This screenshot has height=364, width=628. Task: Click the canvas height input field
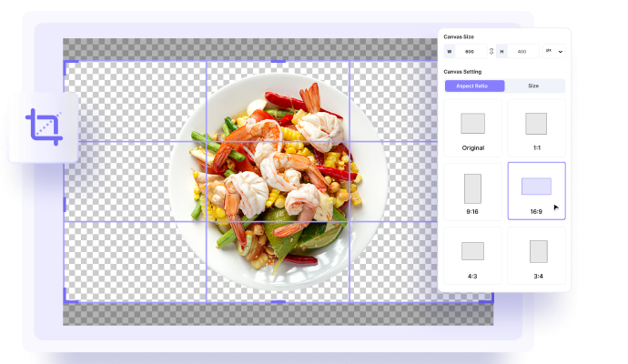[522, 52]
